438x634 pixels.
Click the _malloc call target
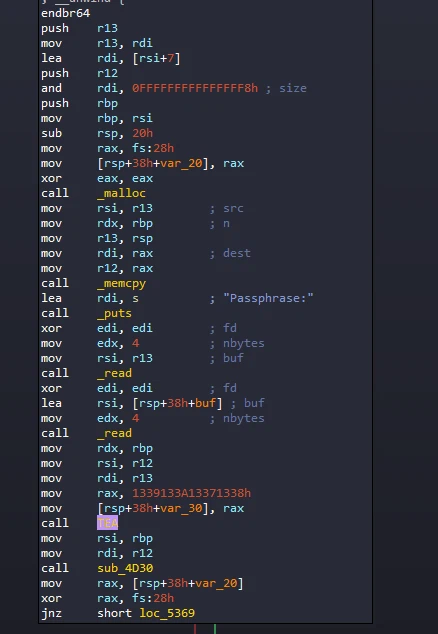(121, 193)
